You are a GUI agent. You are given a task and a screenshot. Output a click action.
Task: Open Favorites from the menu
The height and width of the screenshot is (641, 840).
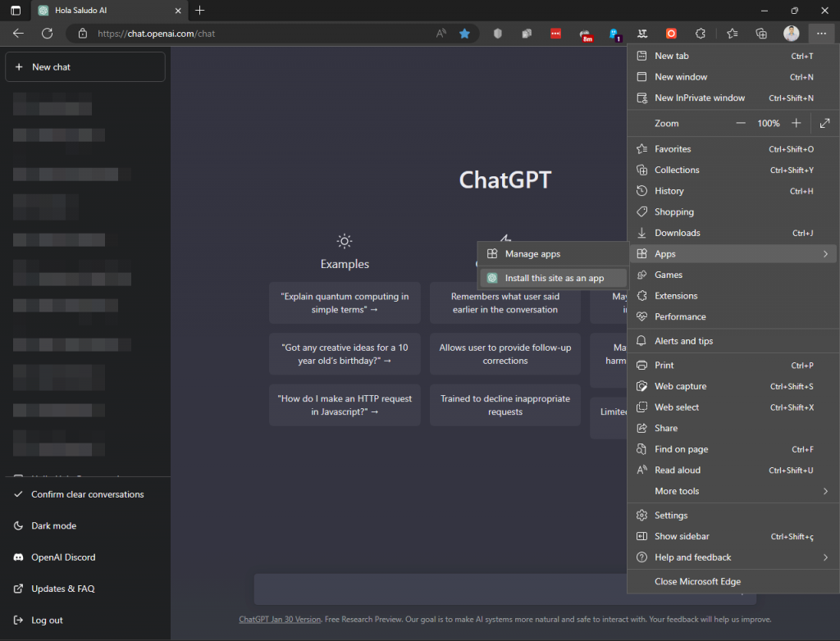[733, 149]
